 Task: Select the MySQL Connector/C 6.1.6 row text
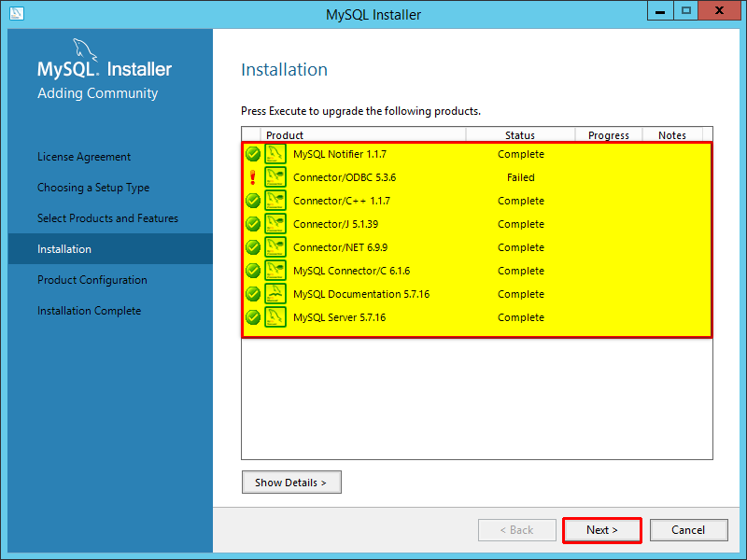(x=352, y=271)
